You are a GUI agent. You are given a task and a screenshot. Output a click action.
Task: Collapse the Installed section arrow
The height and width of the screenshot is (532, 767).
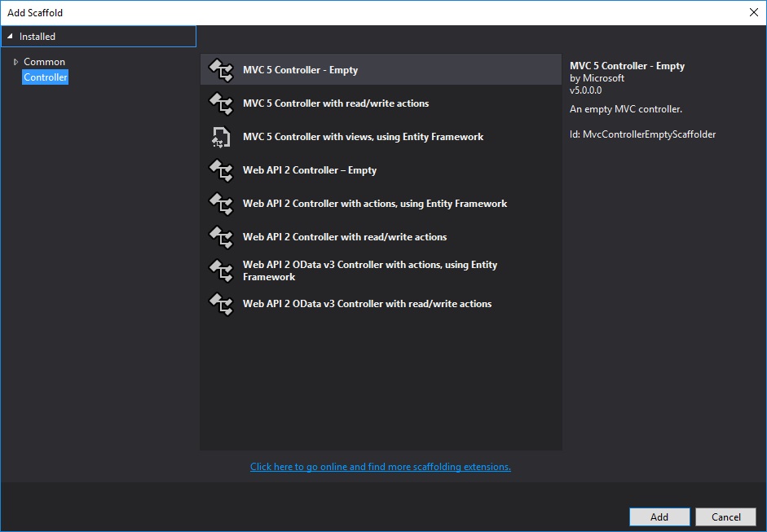pyautogui.click(x=9, y=37)
